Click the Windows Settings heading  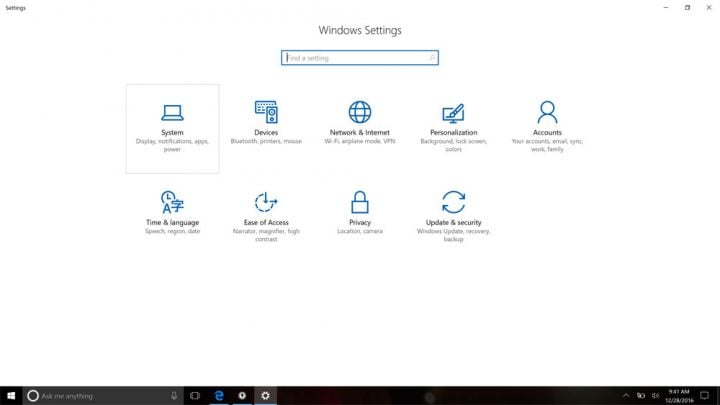tap(360, 30)
